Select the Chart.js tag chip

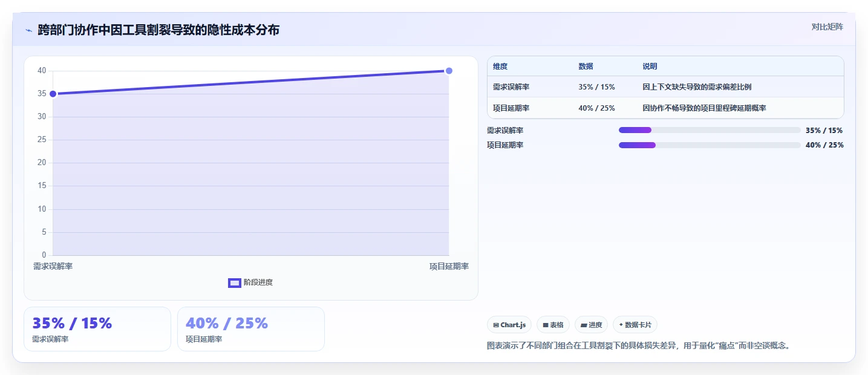(509, 325)
